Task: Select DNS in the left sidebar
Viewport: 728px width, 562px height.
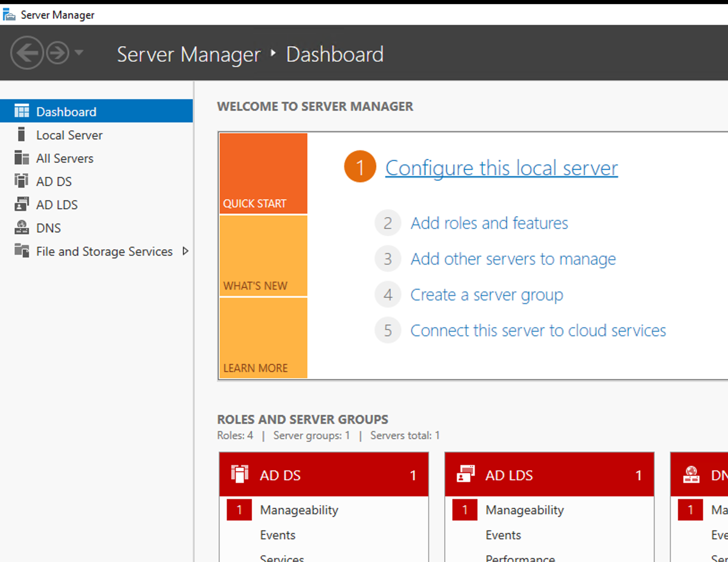Action: (48, 228)
